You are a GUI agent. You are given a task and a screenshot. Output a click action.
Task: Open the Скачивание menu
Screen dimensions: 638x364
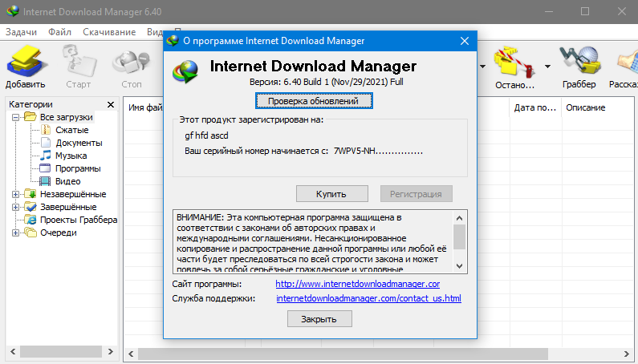coord(109,32)
